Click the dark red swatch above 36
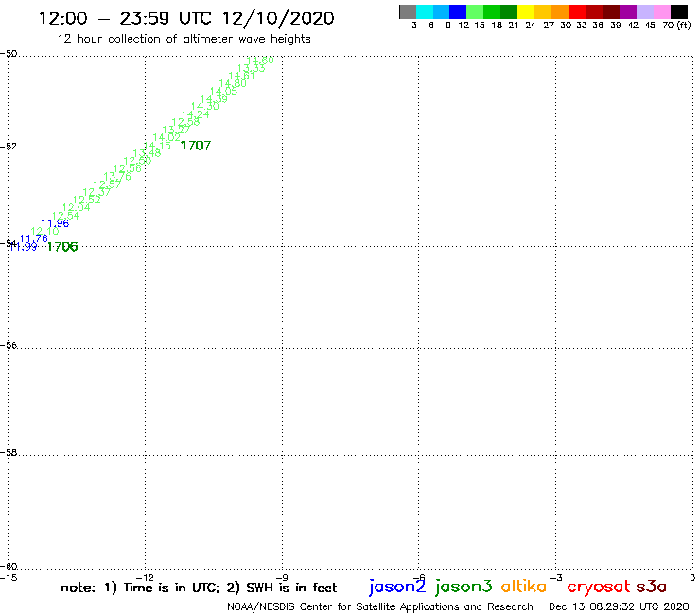The height and width of the screenshot is (615, 700). pos(594,11)
